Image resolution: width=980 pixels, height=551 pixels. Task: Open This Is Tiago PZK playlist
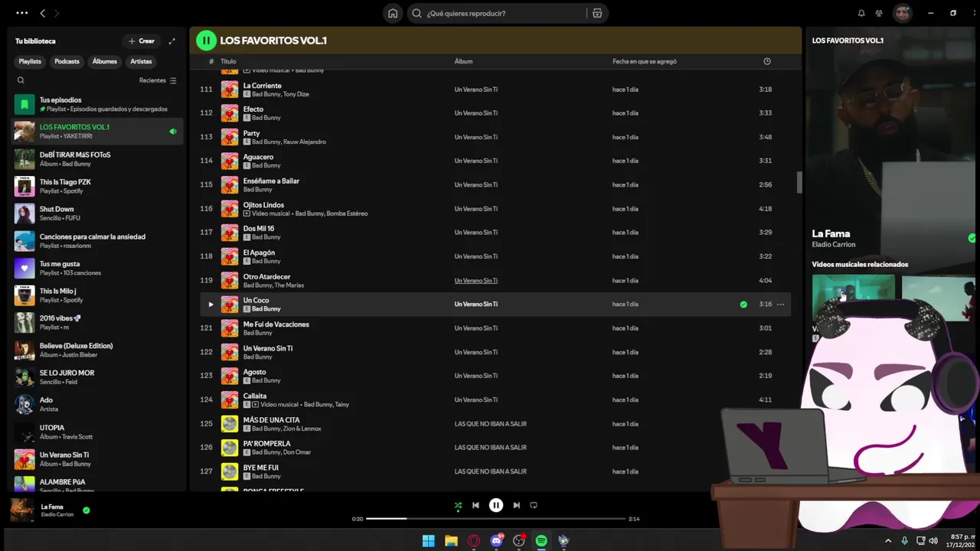tap(98, 186)
